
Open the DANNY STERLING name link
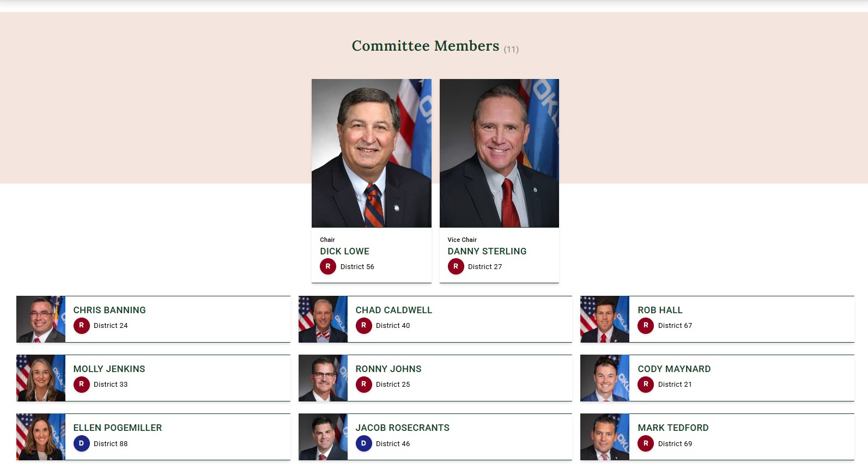pos(487,251)
